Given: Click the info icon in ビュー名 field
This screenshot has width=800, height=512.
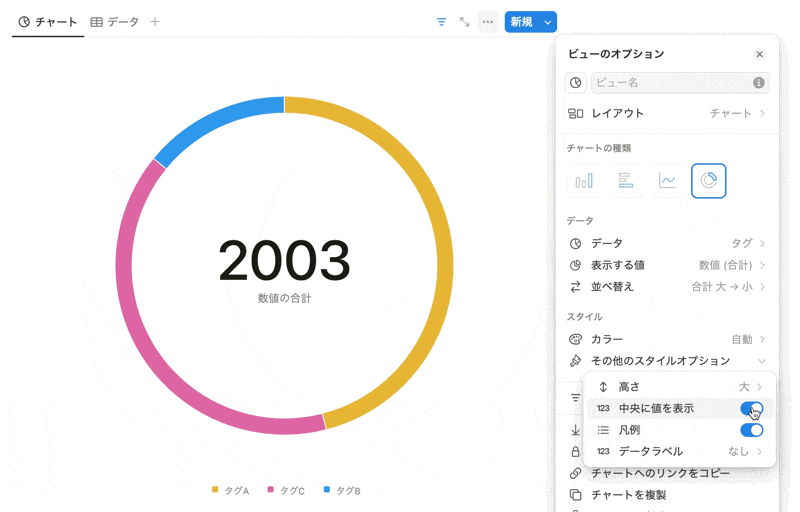Looking at the screenshot, I should [x=759, y=83].
